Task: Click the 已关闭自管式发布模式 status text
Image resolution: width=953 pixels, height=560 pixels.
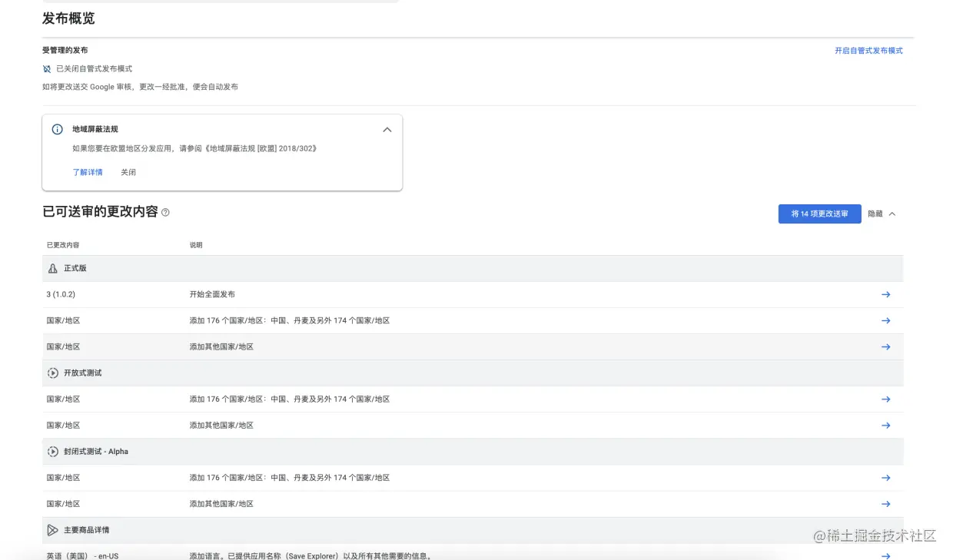Action: tap(94, 69)
